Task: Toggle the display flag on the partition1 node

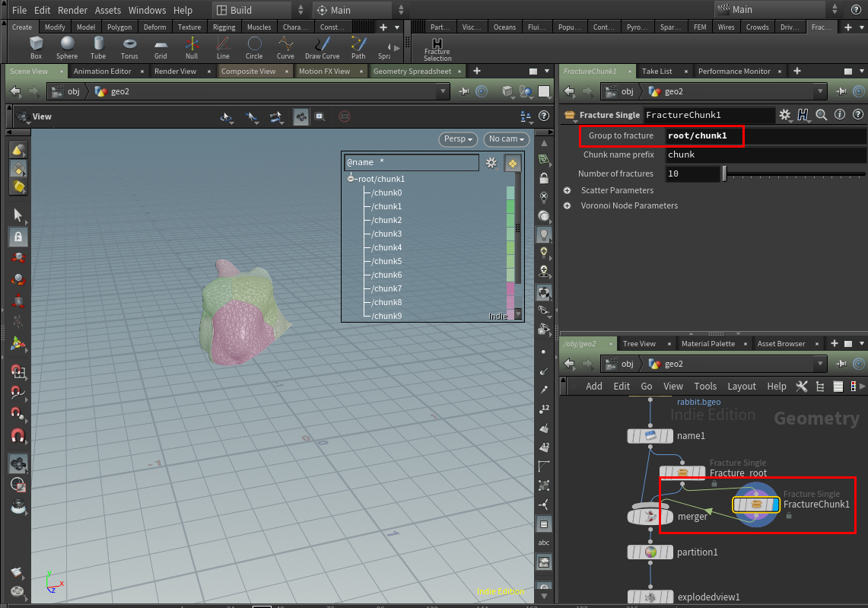Action: point(668,552)
